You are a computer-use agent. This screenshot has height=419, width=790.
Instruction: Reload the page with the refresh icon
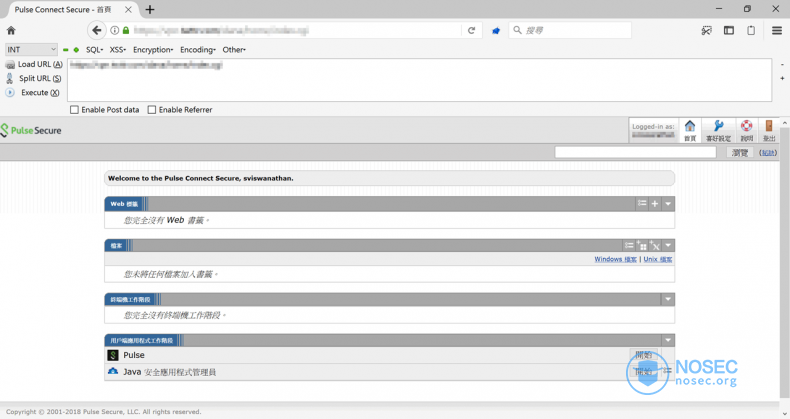472,30
